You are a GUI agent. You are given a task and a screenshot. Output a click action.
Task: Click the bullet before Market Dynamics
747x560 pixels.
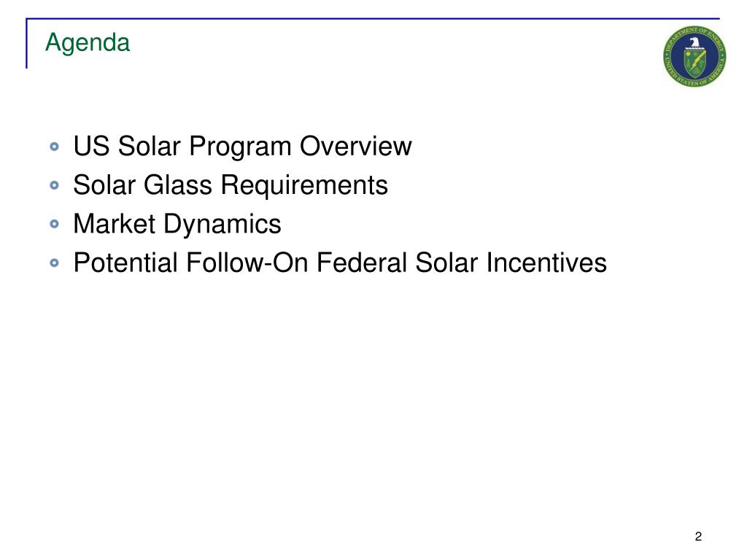click(54, 224)
